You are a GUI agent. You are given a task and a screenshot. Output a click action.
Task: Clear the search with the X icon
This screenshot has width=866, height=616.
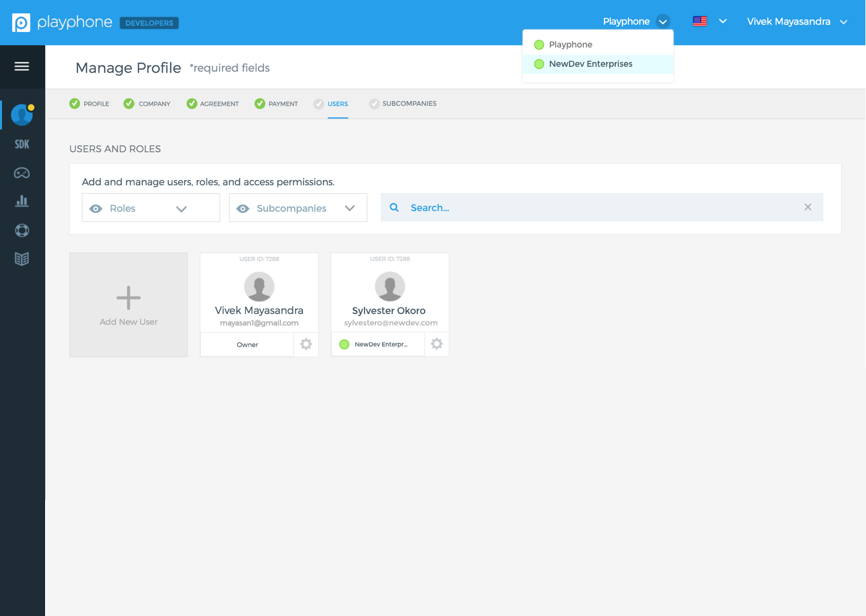click(808, 207)
